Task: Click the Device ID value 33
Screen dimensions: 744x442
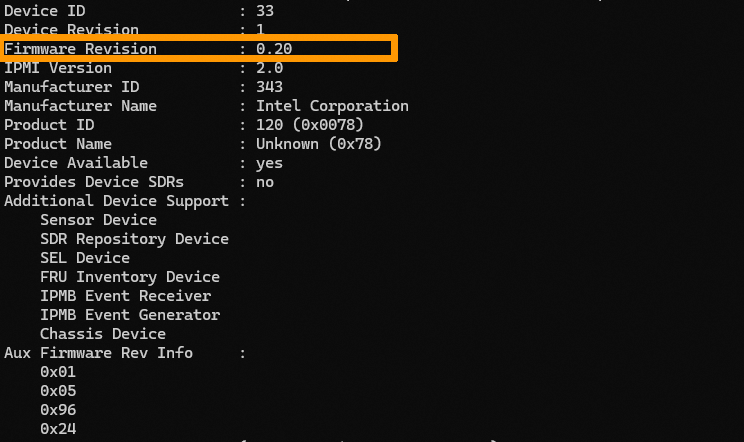Action: tap(265, 11)
